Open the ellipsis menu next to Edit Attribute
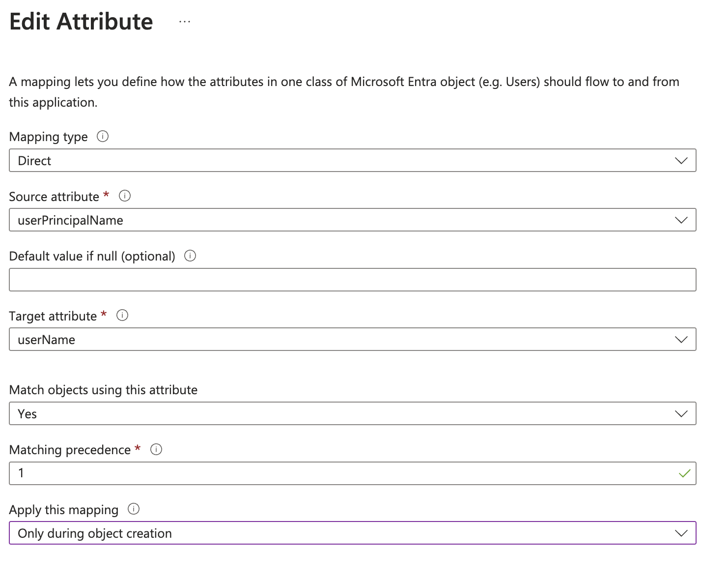The image size is (728, 580). tap(185, 22)
